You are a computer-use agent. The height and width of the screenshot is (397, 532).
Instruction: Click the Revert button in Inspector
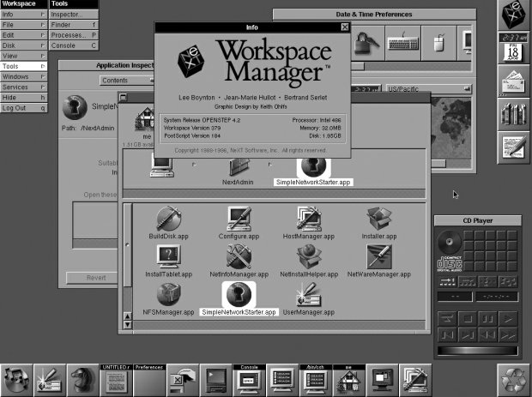92,278
